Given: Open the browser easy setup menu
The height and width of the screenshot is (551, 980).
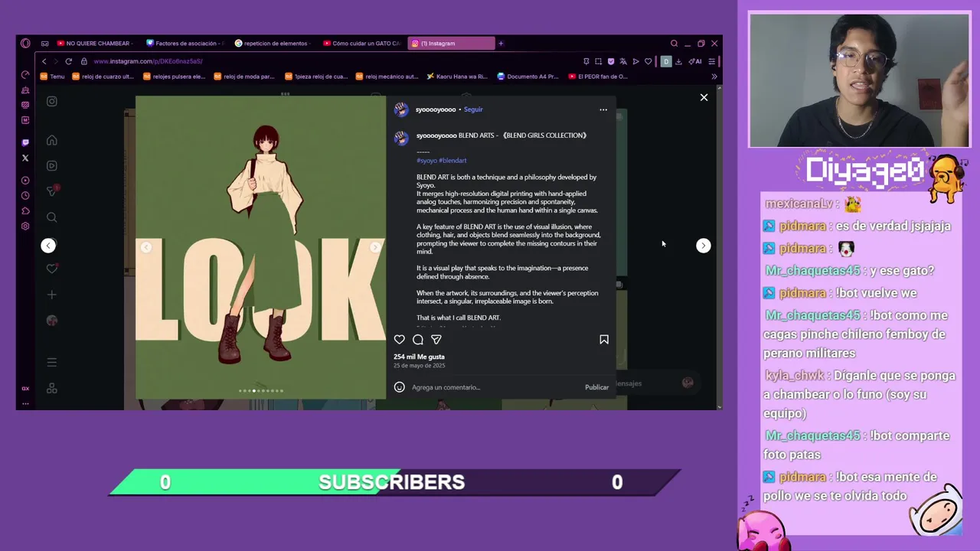Looking at the screenshot, I should click(711, 61).
